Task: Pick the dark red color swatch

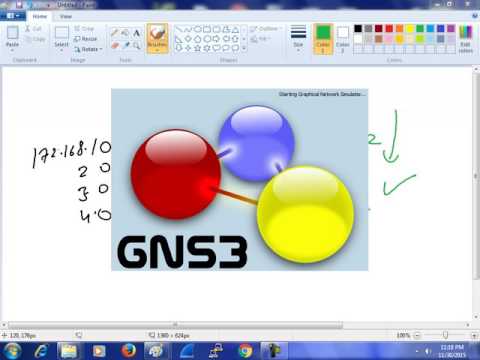Action: (x=379, y=29)
